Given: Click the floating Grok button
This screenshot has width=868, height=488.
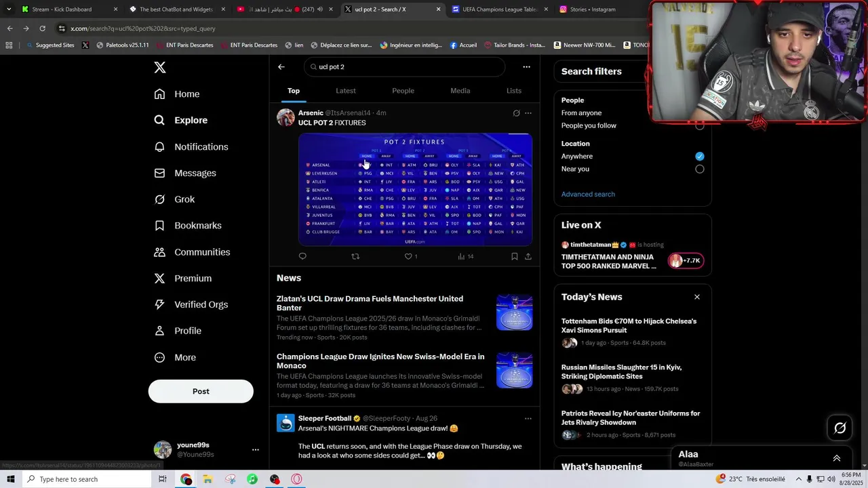Looking at the screenshot, I should [840, 428].
